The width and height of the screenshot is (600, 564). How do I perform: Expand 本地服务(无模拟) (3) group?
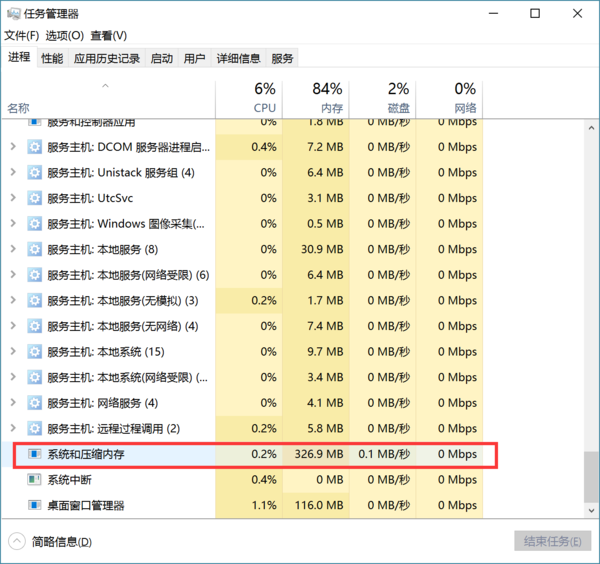[x=13, y=300]
